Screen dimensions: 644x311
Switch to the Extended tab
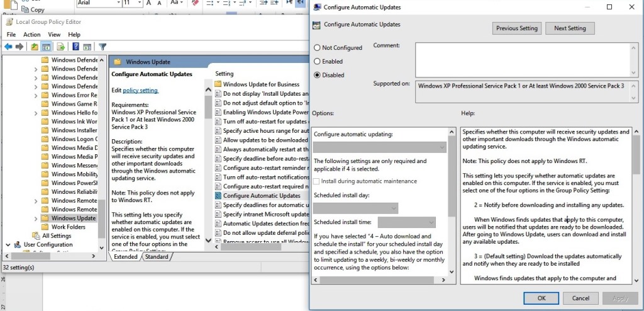(125, 257)
